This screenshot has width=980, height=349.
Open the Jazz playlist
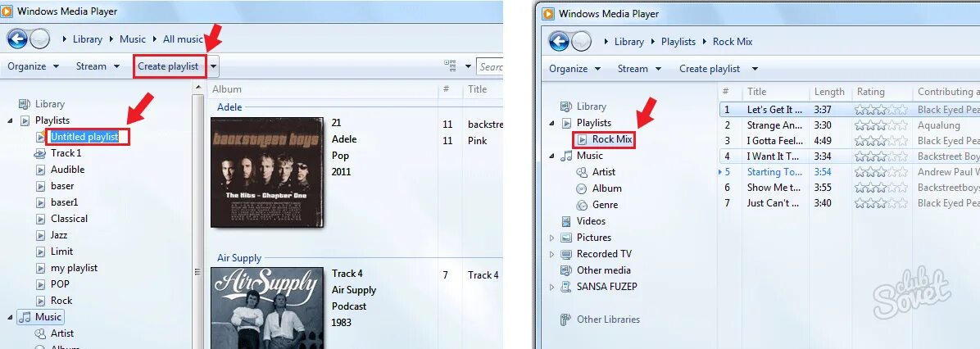tap(59, 235)
